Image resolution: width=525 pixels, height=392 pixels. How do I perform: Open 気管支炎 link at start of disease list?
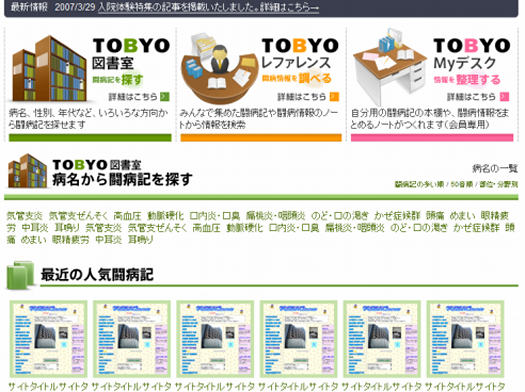(24, 216)
